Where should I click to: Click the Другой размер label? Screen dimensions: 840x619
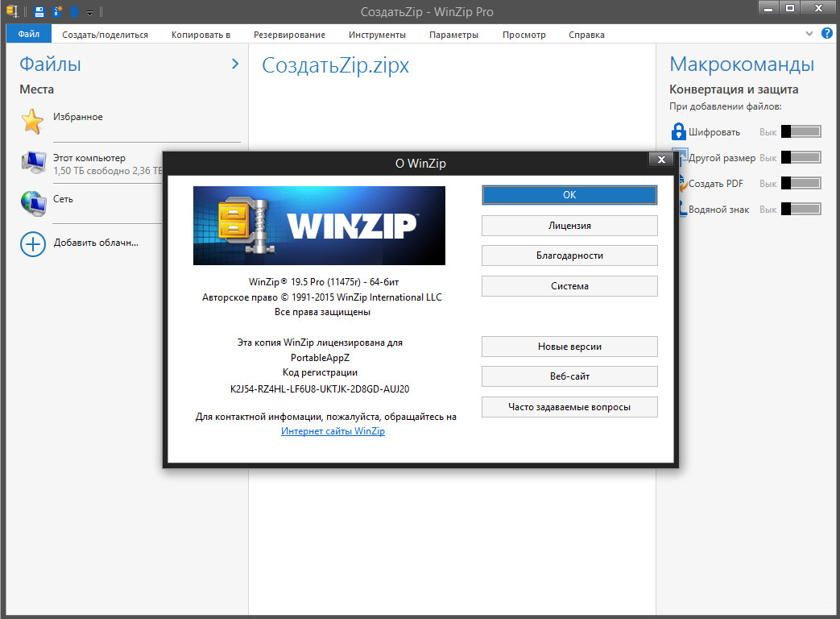tap(722, 157)
